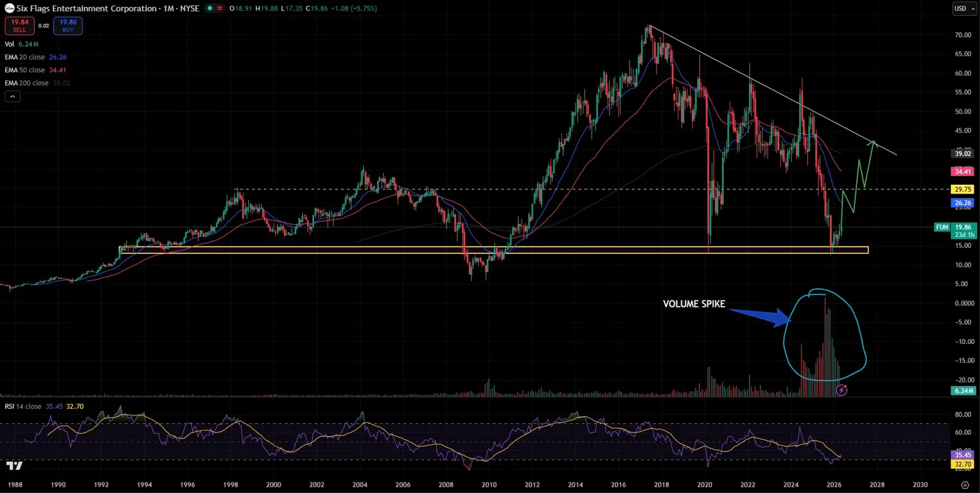980x493 pixels.
Task: Click the high value H19.88
Action: [266, 8]
